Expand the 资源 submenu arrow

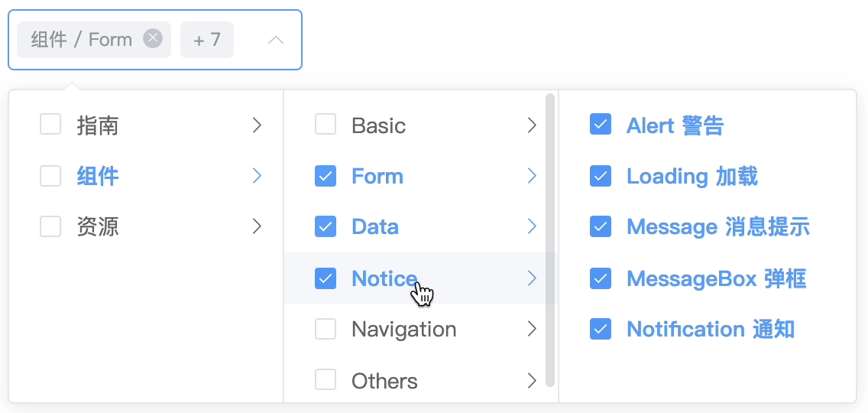point(257,226)
